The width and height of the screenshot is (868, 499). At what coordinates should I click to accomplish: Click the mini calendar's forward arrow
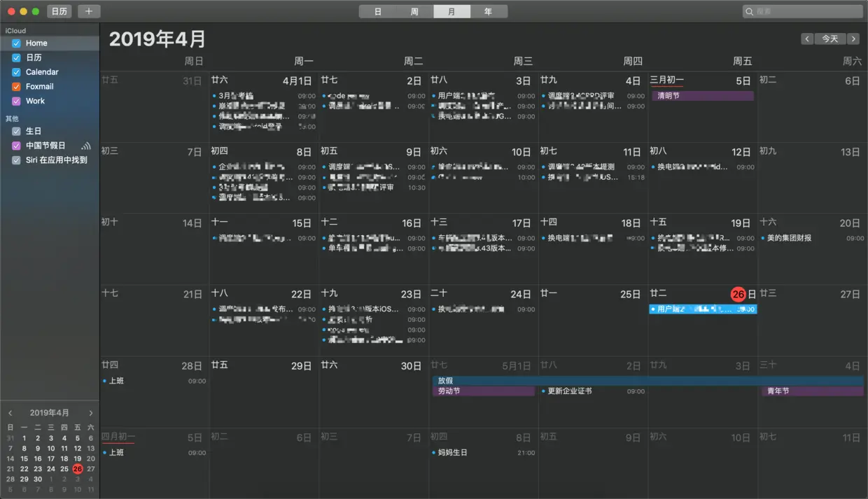pyautogui.click(x=91, y=413)
